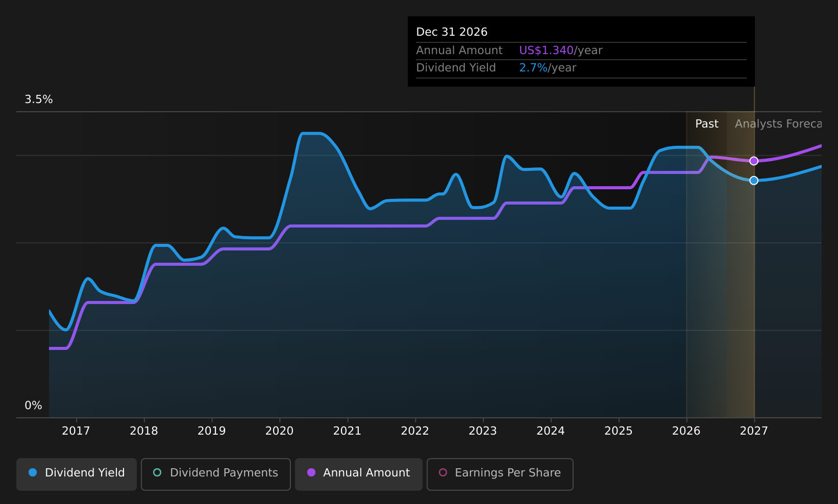The width and height of the screenshot is (838, 504).
Task: Click the 3.5% y-axis label
Action: pos(39,99)
